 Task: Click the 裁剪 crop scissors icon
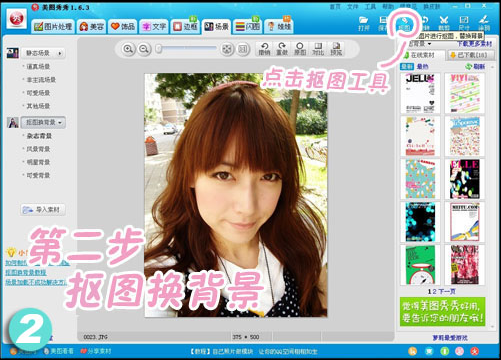444,24
